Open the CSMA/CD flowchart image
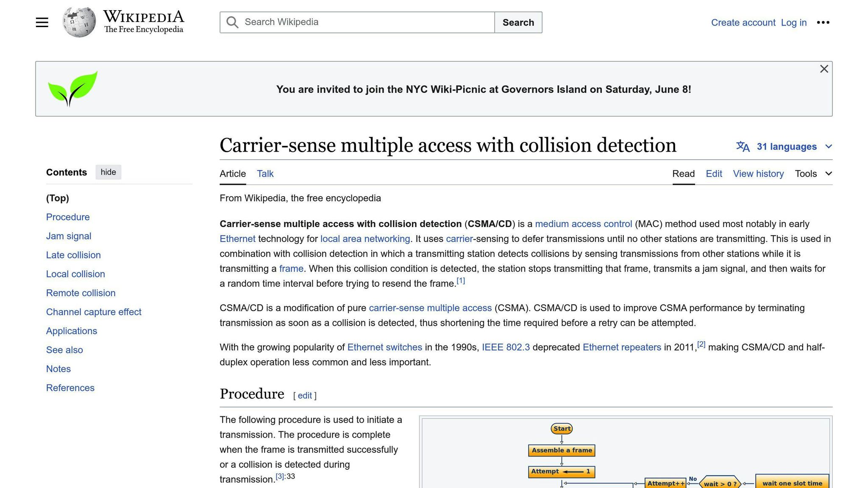The image size is (868, 488). point(626,453)
